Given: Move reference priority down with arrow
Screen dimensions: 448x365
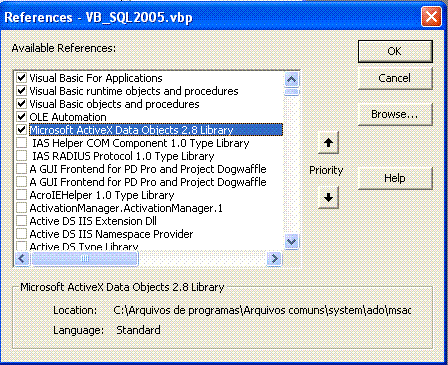Looking at the screenshot, I should click(x=328, y=197).
